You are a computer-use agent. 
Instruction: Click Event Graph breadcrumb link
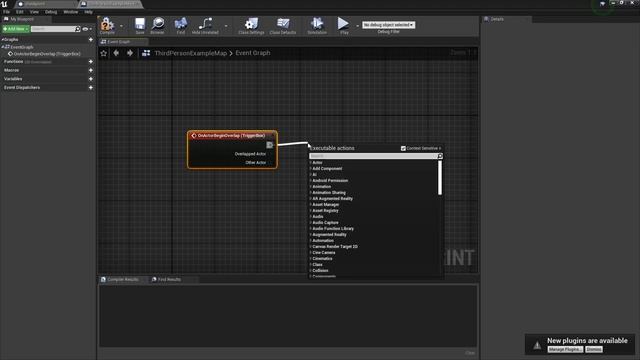[x=253, y=53]
